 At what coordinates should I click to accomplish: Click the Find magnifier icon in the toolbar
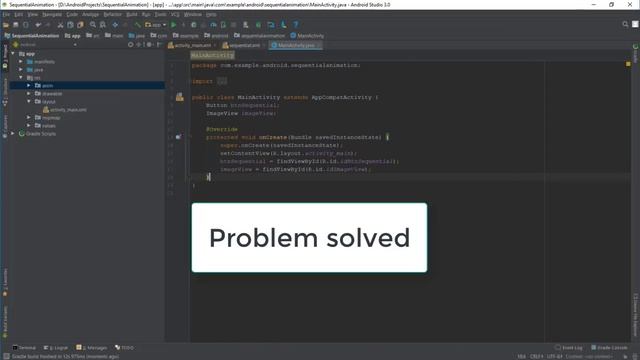[93, 25]
